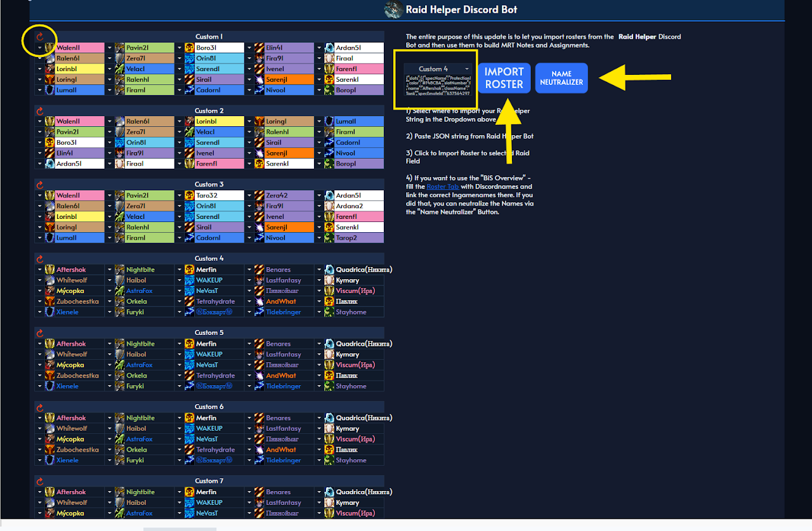Open dropdown arrow beside Walenll in Custom 1
Viewport: 812px width, 531px height.
click(39, 48)
